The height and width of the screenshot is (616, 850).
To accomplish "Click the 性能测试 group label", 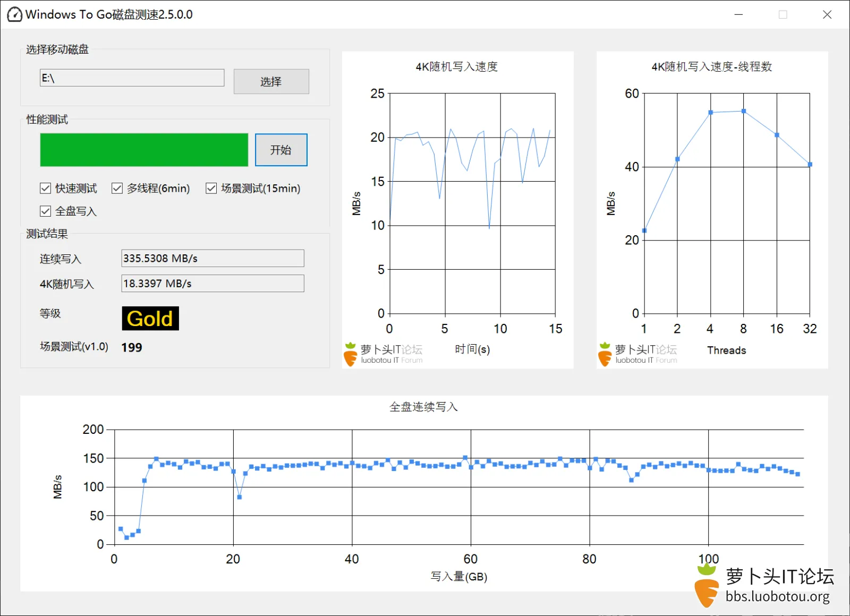I will click(x=47, y=120).
